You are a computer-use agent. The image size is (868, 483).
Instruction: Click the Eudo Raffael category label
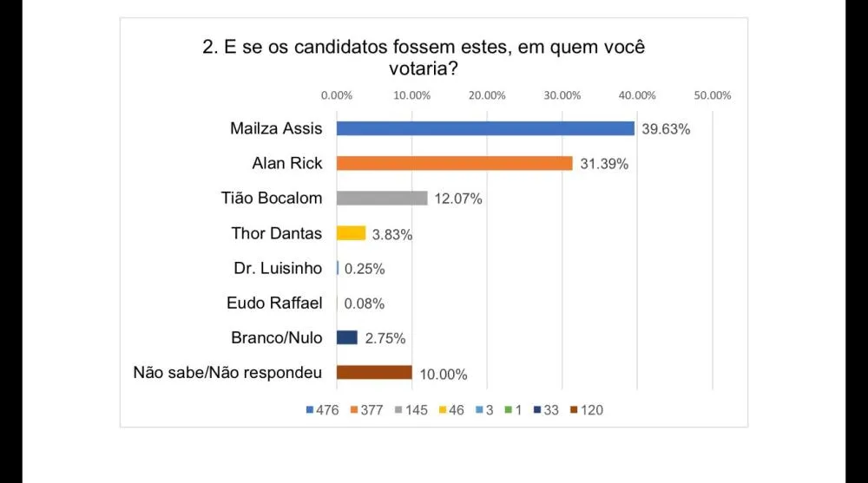(274, 304)
